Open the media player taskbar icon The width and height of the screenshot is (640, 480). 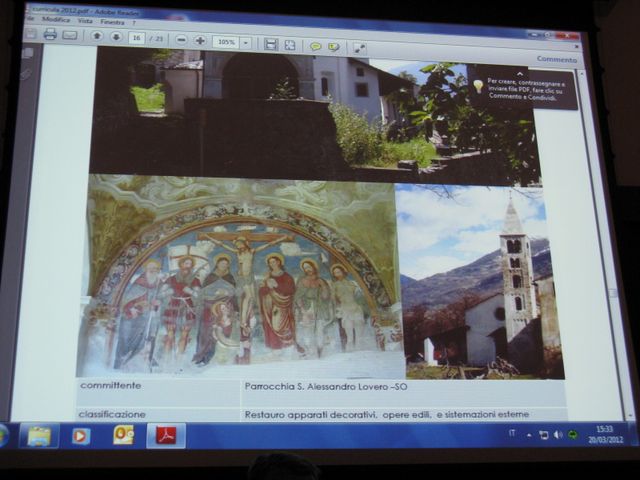click(80, 436)
